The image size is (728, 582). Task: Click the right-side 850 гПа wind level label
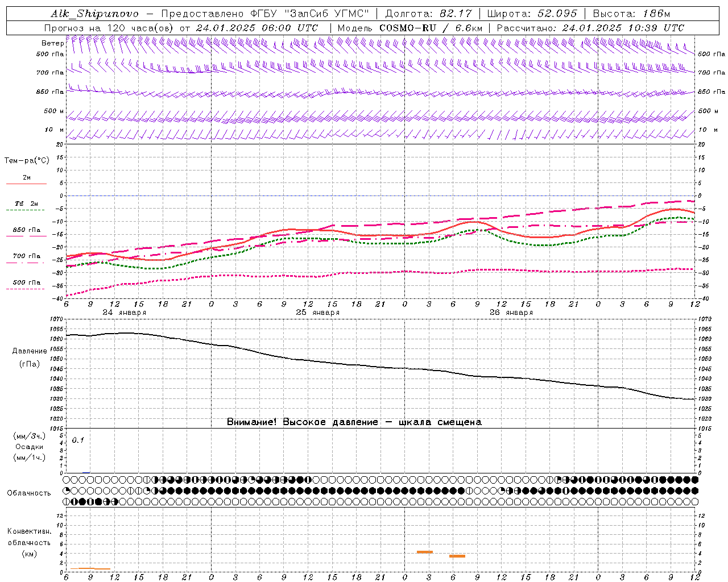(712, 92)
